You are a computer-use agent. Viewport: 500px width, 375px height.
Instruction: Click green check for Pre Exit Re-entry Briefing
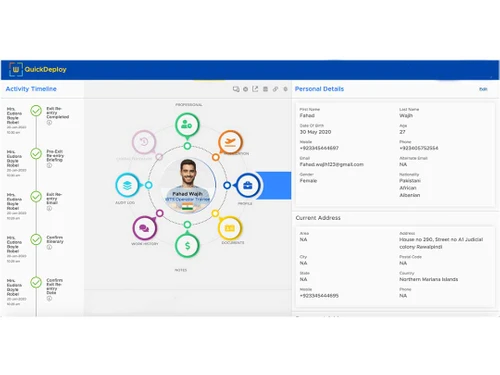pos(36,154)
